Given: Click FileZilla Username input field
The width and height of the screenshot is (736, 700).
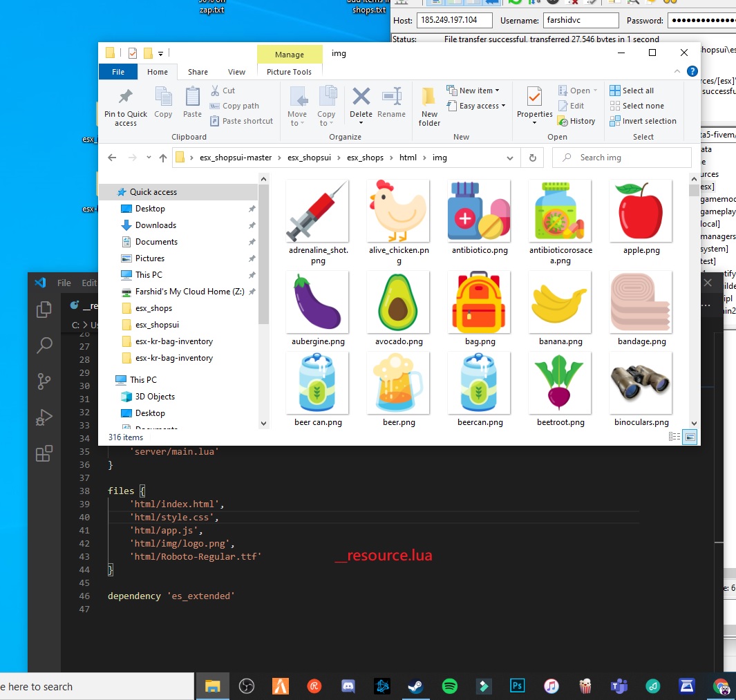Looking at the screenshot, I should click(x=581, y=20).
